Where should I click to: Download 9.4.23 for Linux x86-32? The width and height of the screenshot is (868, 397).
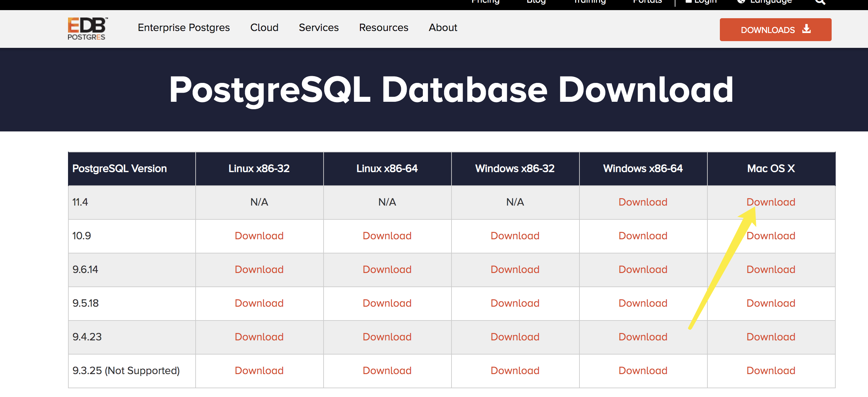click(259, 337)
